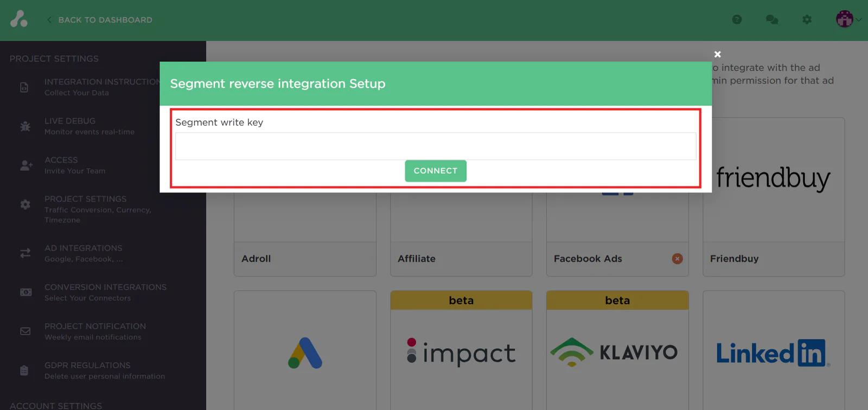
Task: Select Access invite your team
Action: click(75, 165)
